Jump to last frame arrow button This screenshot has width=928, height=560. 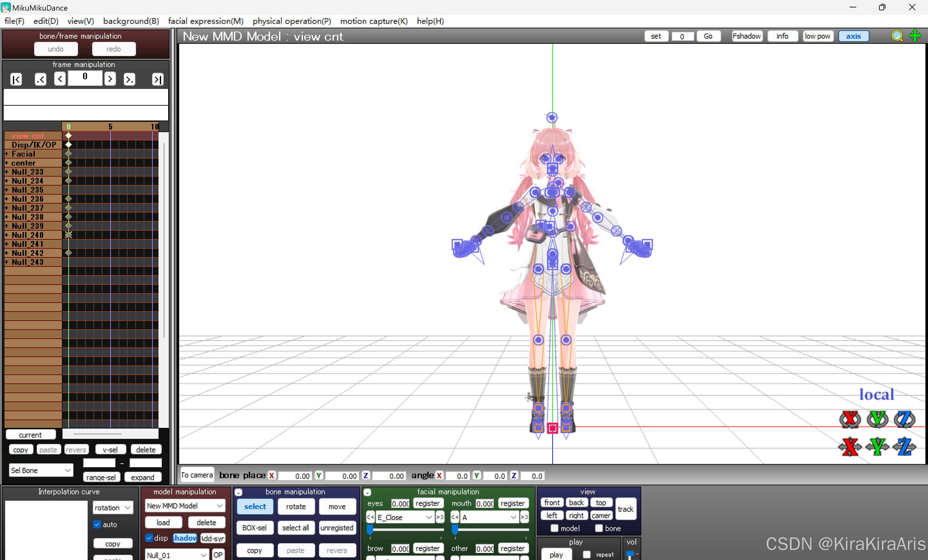(x=158, y=80)
